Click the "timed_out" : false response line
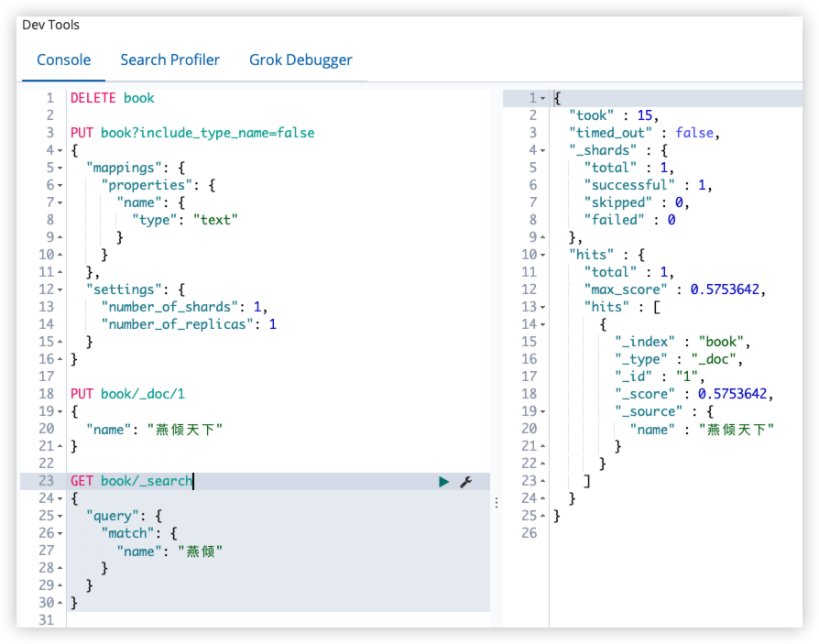The width and height of the screenshot is (819, 644). 645,133
